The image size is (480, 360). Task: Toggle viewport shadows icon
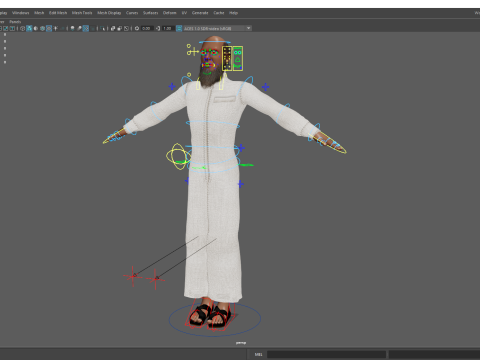[62, 28]
